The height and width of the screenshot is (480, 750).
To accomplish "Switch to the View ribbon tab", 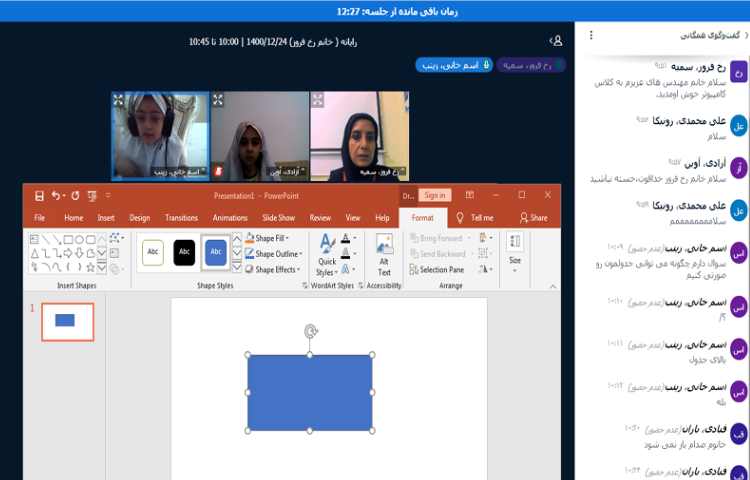I will coord(353,218).
